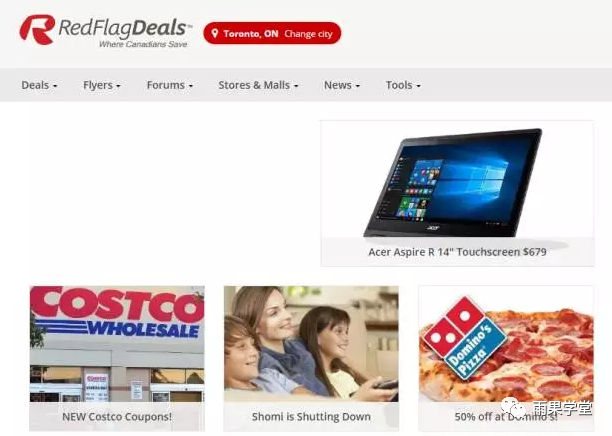This screenshot has width=612, height=436.
Task: Click the Shomi is Shutting Down headline
Action: click(311, 416)
